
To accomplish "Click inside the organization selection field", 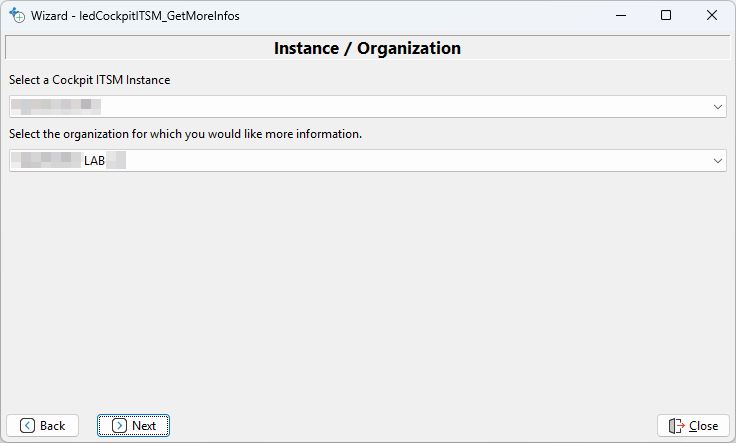I will click(x=400, y=160).
